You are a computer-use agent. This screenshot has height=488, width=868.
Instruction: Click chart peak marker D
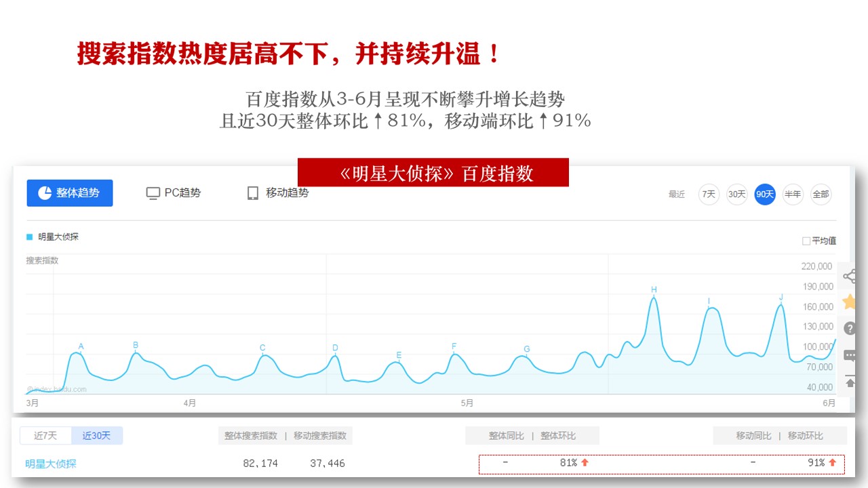click(x=335, y=348)
